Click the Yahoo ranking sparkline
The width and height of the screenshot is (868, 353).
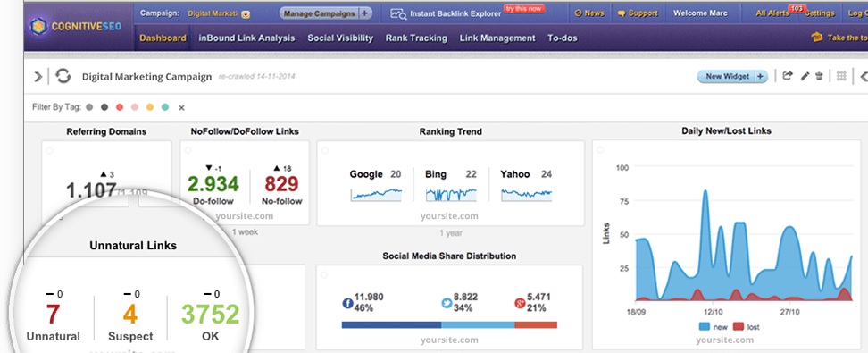tap(527, 194)
